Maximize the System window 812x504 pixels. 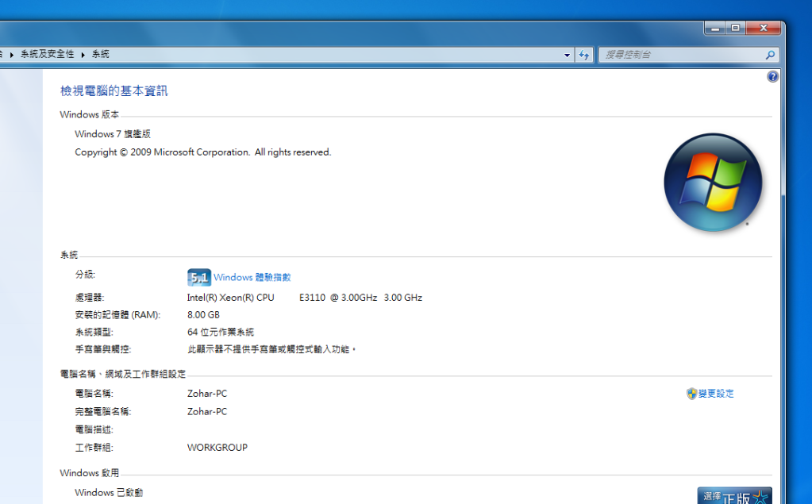point(736,29)
